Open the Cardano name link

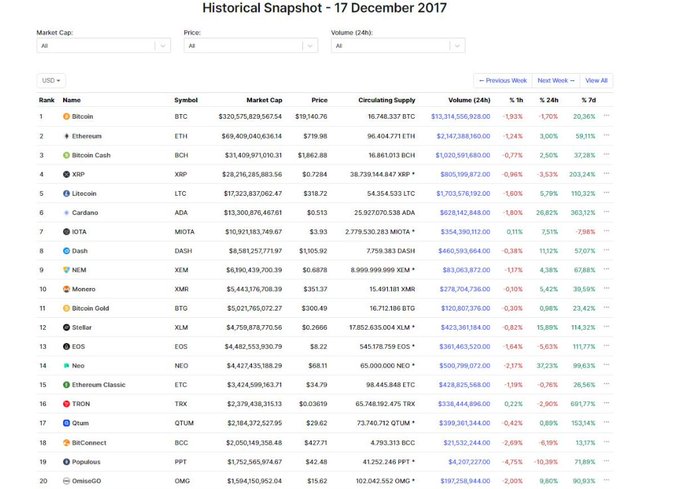[x=85, y=213]
